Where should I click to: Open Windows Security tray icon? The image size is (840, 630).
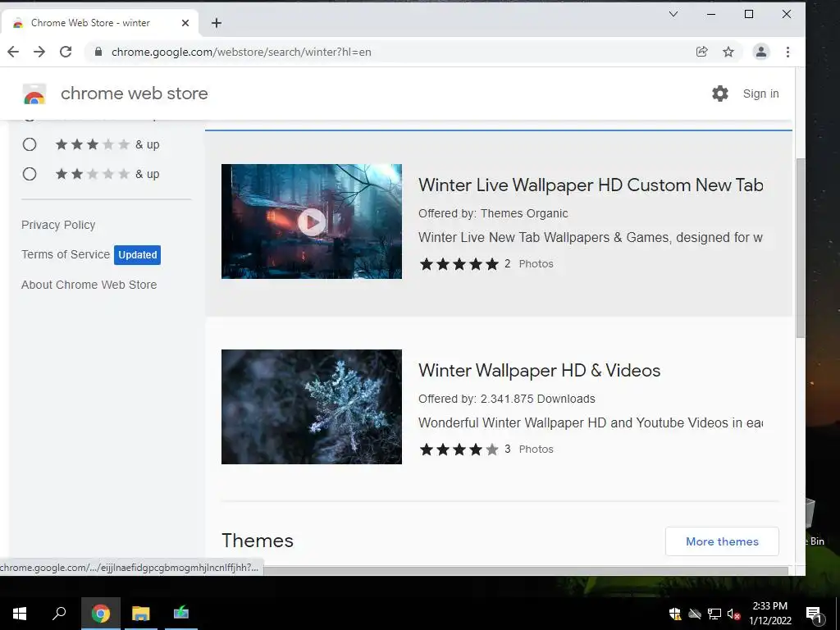point(674,614)
